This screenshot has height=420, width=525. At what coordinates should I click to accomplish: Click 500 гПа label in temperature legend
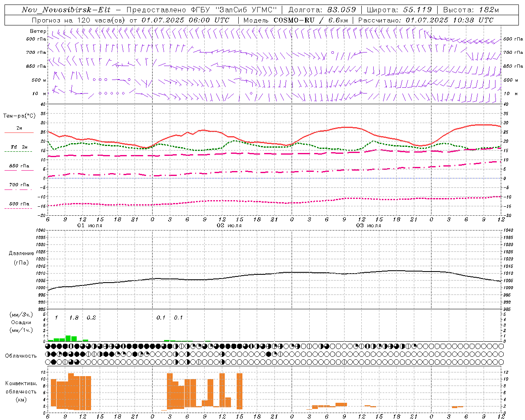click(19, 204)
